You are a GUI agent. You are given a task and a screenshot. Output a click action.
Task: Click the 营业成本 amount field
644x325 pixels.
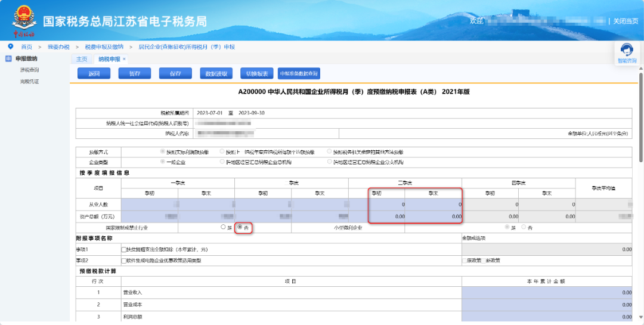(x=547, y=305)
